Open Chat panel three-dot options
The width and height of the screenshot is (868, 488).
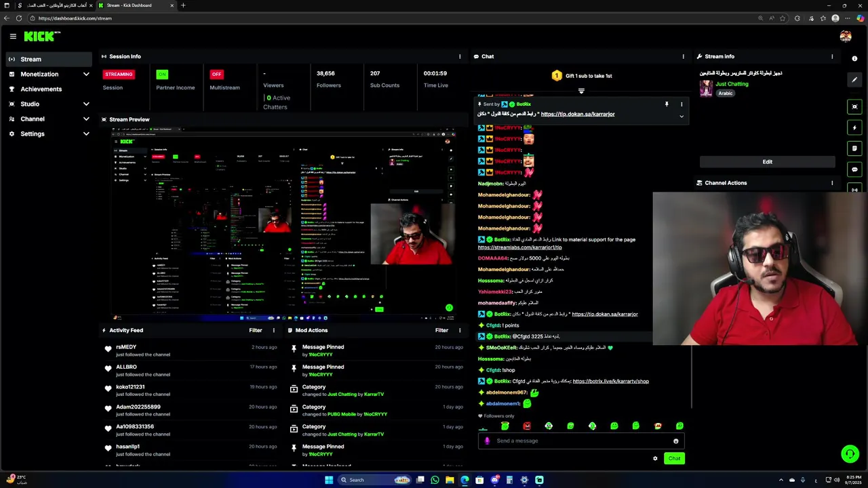(x=683, y=56)
